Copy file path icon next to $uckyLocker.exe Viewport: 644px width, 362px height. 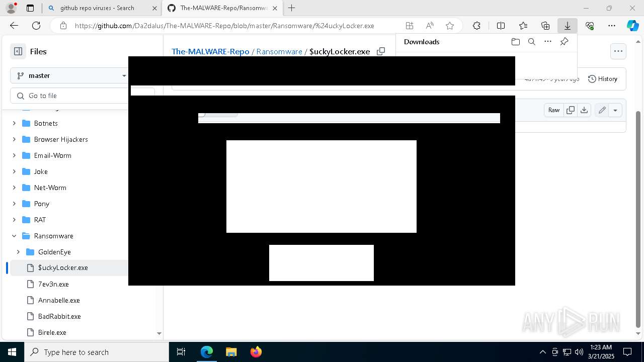[381, 51]
